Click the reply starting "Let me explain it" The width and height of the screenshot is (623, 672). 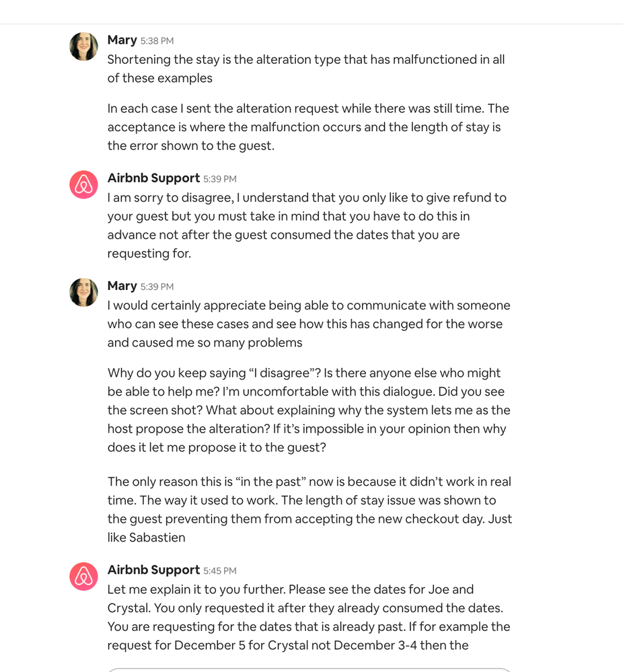309,617
